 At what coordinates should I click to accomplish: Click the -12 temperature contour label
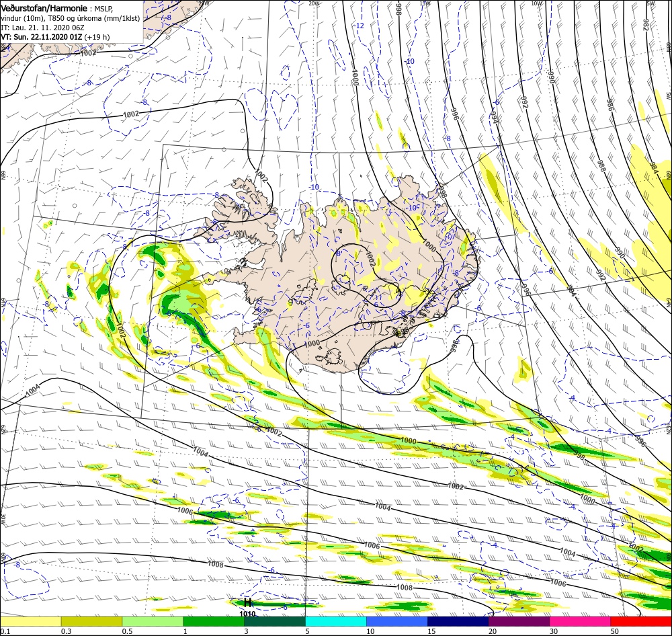tap(359, 26)
